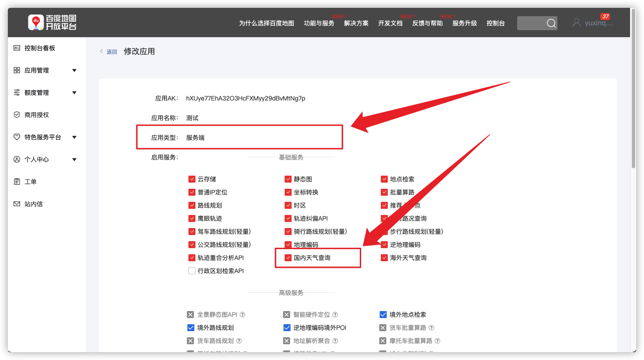Uncheck the 地点检索 checkbox
The image size is (644, 360).
(x=384, y=179)
